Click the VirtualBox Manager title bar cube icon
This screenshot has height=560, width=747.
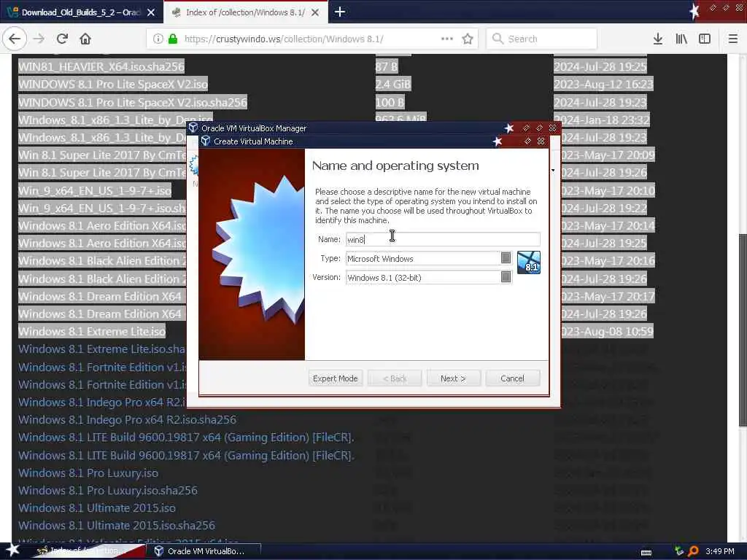coord(193,128)
